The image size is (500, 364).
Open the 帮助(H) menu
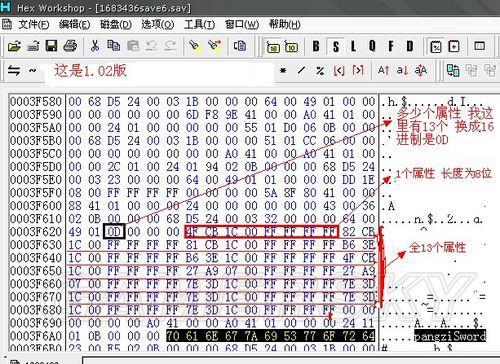[284, 24]
